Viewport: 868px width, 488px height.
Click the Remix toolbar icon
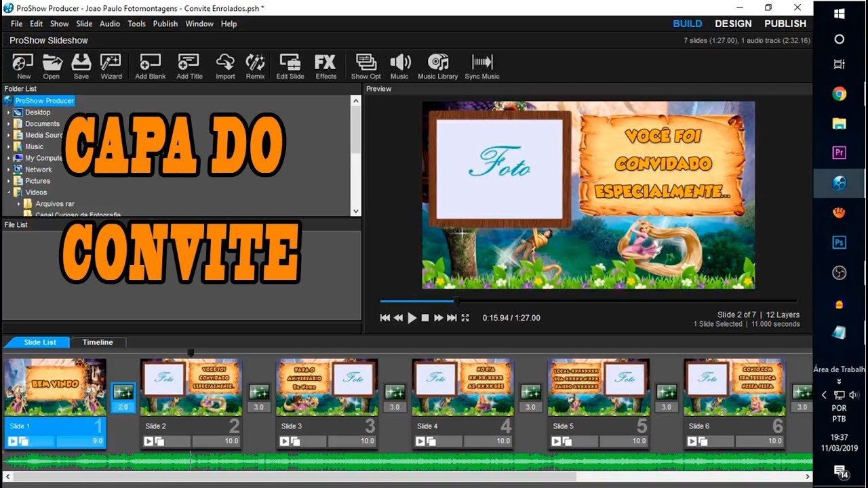click(255, 66)
